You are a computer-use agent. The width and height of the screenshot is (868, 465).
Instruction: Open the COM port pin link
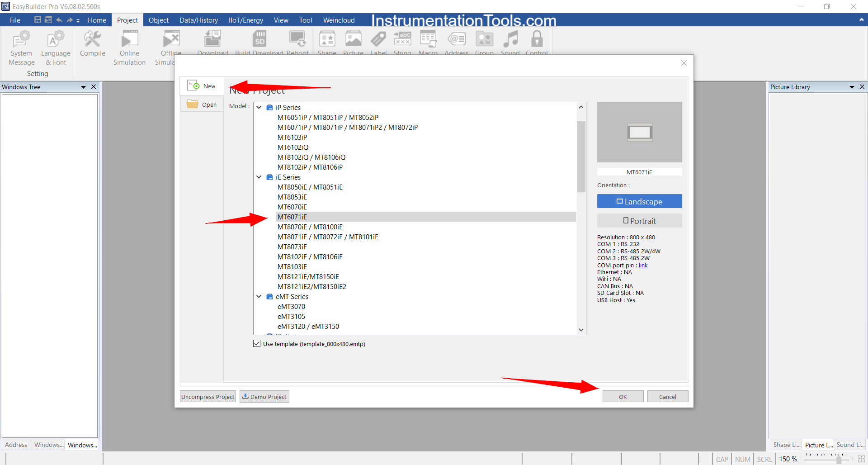coord(643,265)
